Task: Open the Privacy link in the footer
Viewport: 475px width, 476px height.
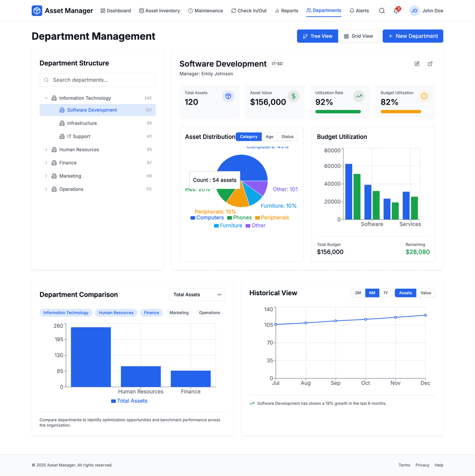Action: click(422, 465)
